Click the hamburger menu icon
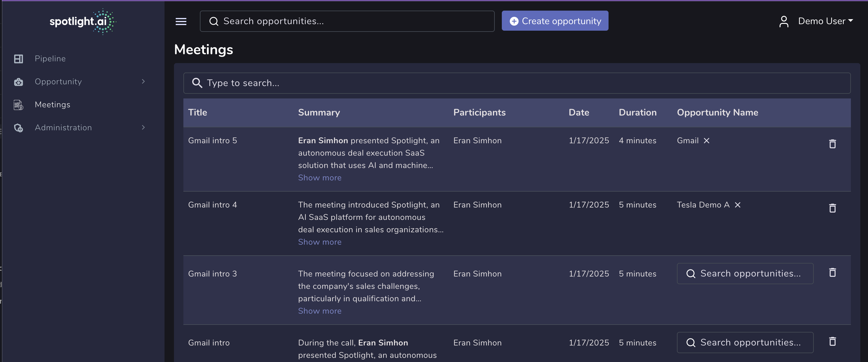This screenshot has width=868, height=362. [181, 21]
